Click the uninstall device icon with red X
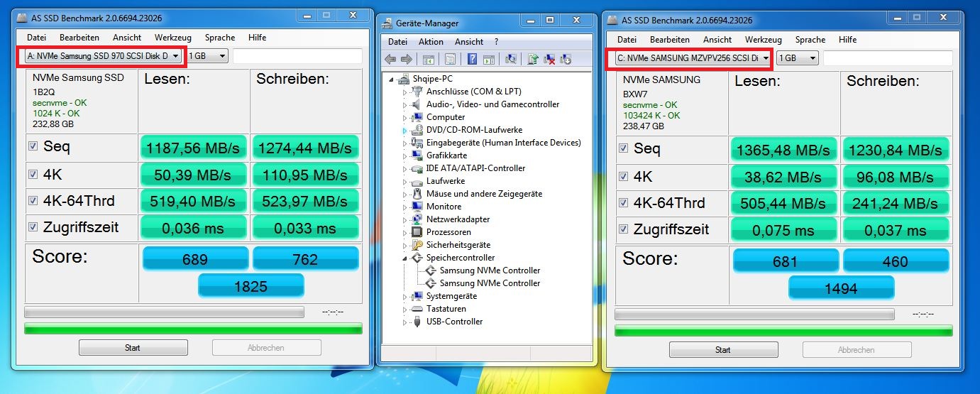Viewport: 980px width, 394px height. pyautogui.click(x=549, y=60)
